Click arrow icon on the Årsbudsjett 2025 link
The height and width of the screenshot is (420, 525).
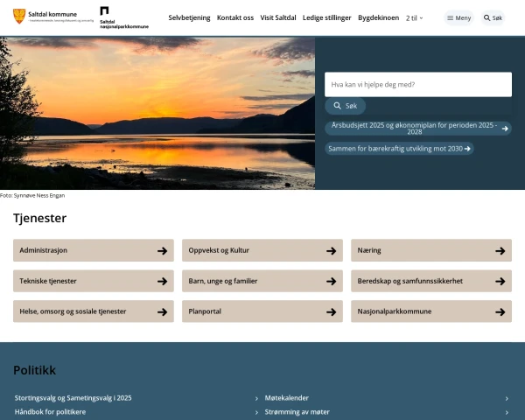(505, 129)
